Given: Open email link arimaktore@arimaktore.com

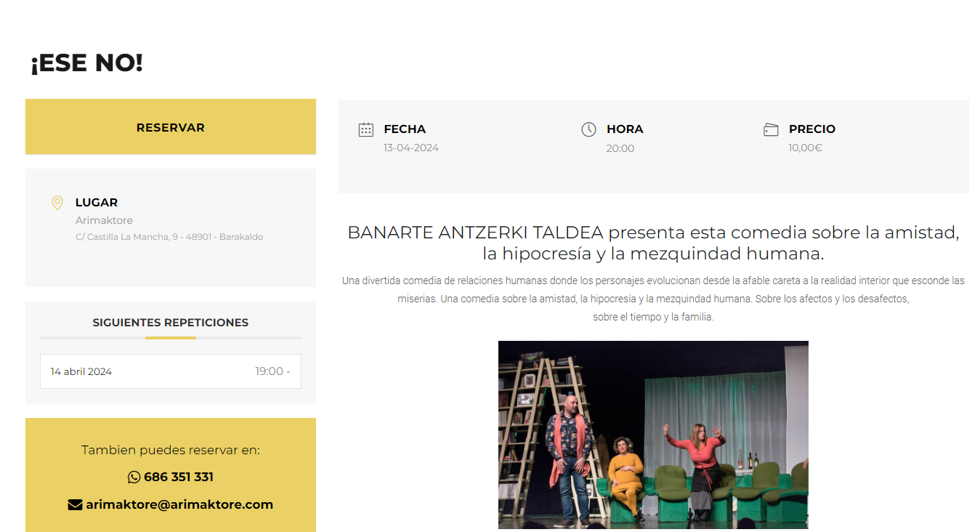Looking at the screenshot, I should coord(179,504).
